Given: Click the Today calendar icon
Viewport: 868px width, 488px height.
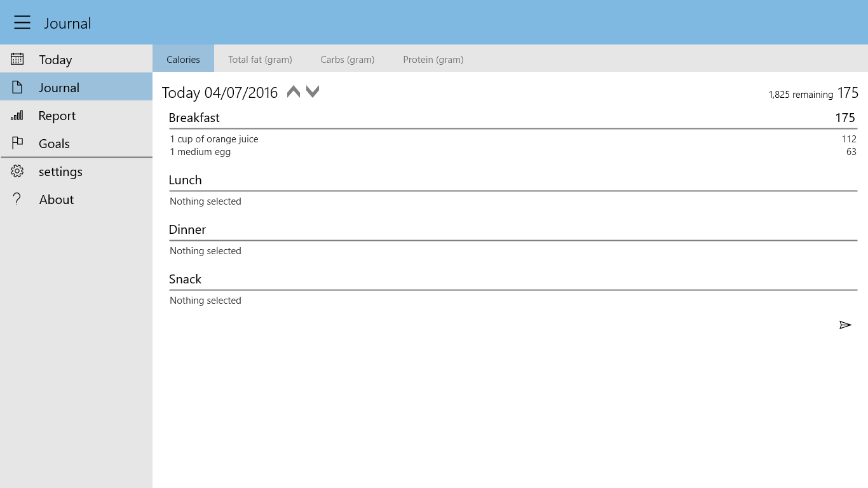Looking at the screenshot, I should (17, 59).
